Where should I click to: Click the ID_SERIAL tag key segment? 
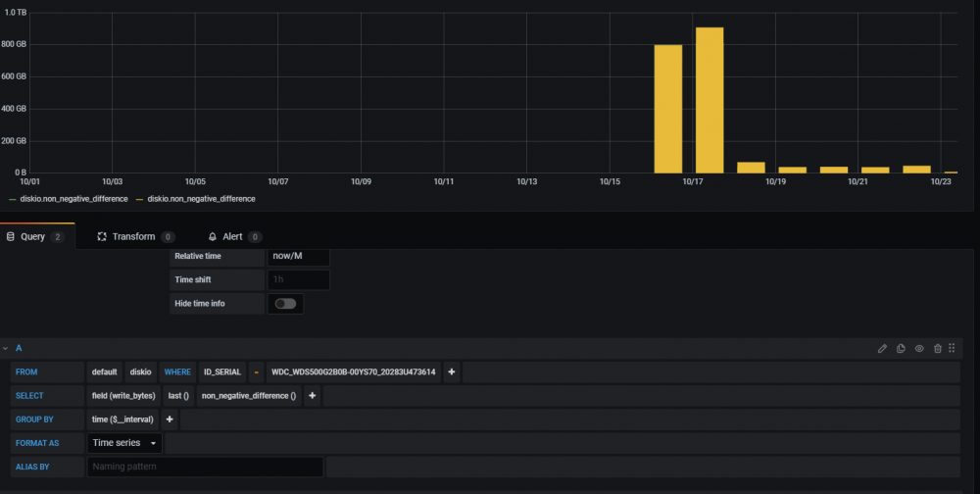221,372
